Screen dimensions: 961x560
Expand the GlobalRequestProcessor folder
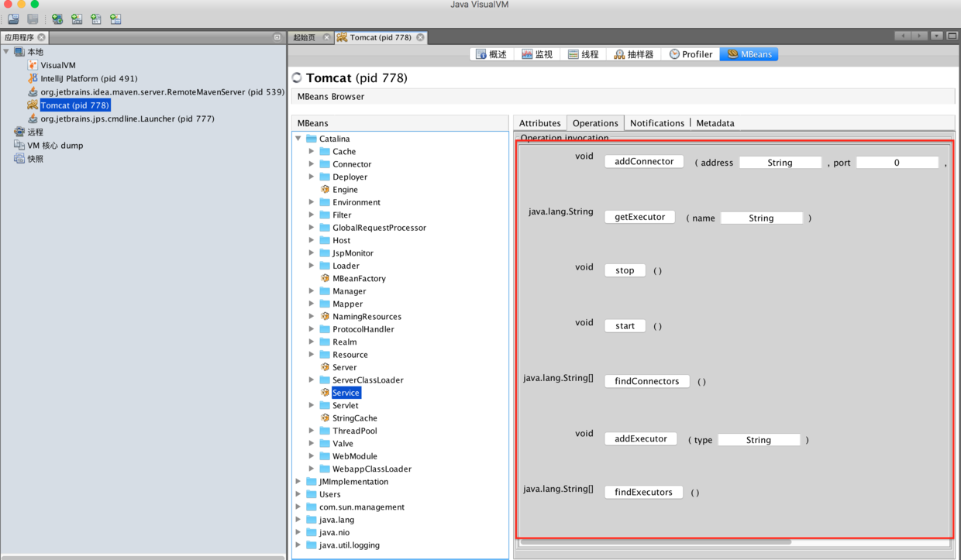tap(312, 228)
